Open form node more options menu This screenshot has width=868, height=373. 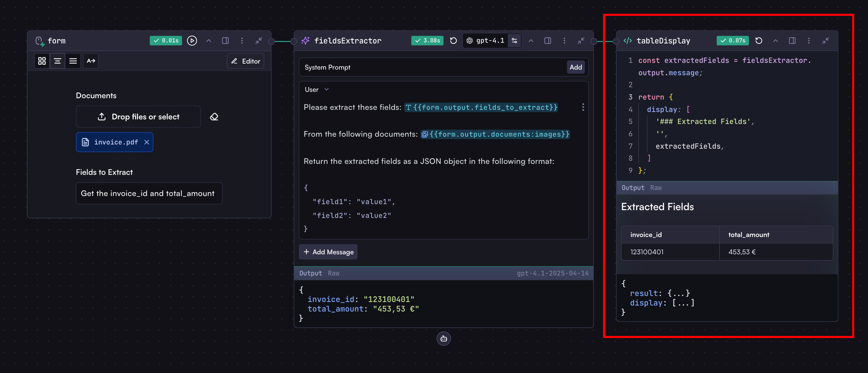(x=242, y=41)
